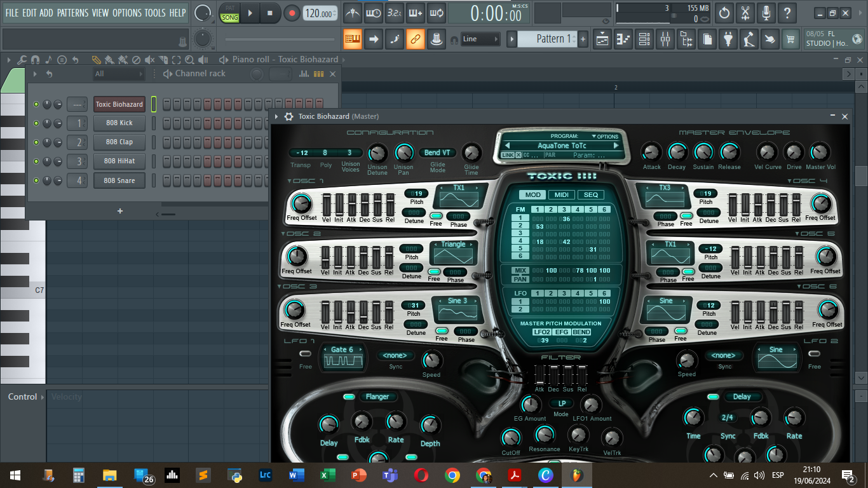Open the Mixer from the toolbar
This screenshot has width=868, height=488.
665,39
